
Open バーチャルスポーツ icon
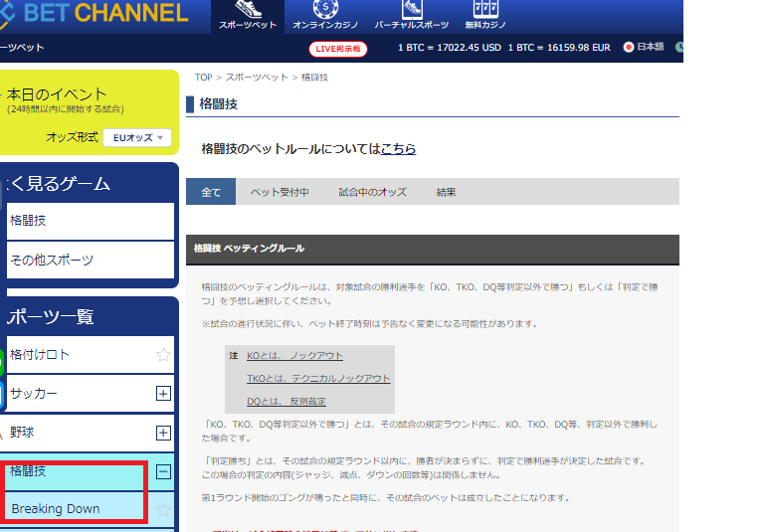(x=412, y=16)
